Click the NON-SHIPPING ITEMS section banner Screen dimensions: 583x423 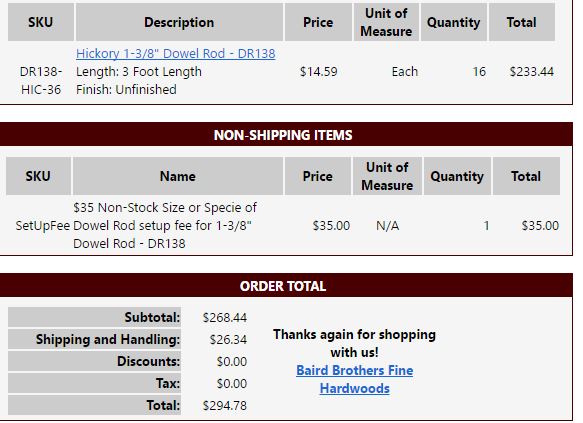point(286,135)
